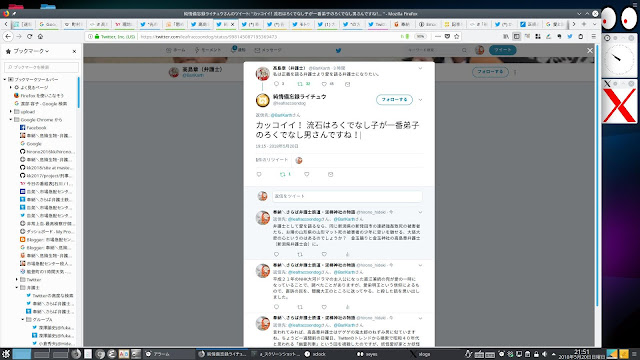Save page to Pocket icon
Image resolution: width=640 pixels, height=360 pixels.
447,36
